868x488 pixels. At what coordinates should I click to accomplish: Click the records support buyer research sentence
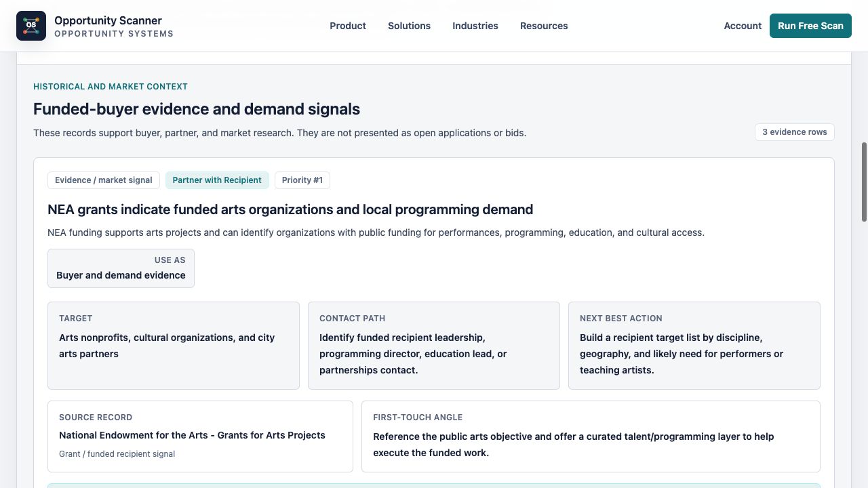(x=279, y=133)
